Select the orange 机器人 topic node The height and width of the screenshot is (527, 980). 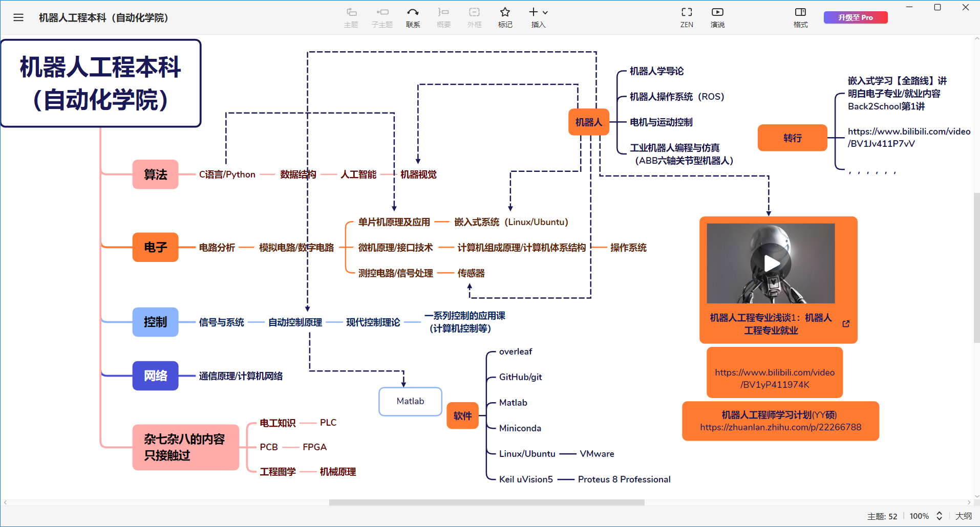coord(589,122)
